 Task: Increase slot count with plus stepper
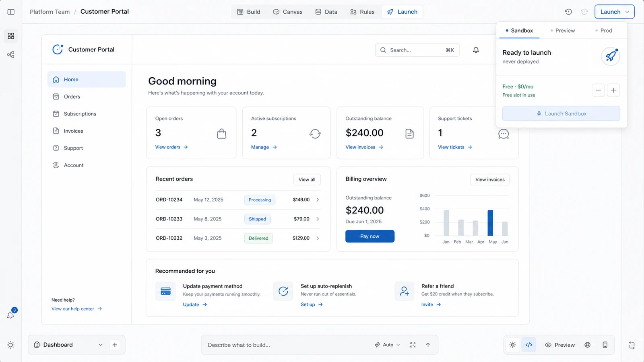click(613, 90)
